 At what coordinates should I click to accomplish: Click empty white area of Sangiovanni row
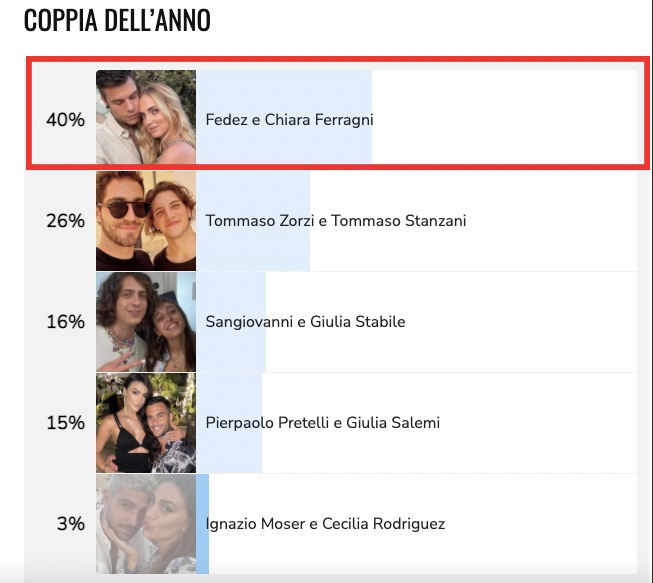(521, 322)
